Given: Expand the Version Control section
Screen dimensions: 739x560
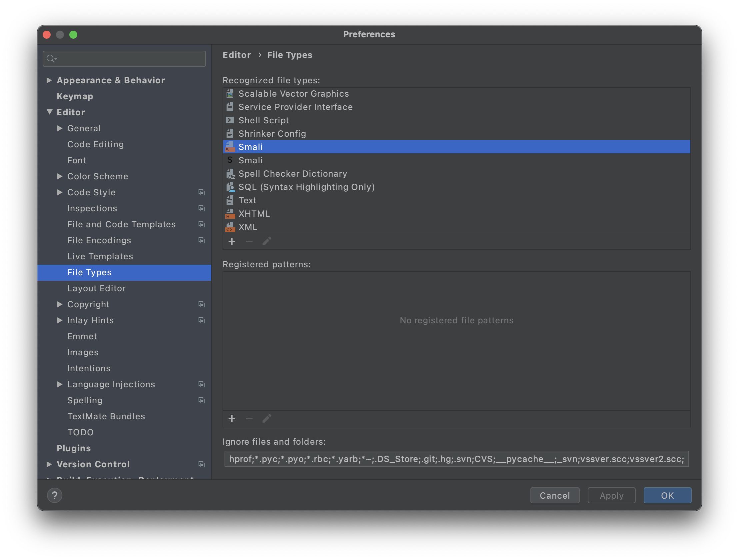Looking at the screenshot, I should coord(49,464).
